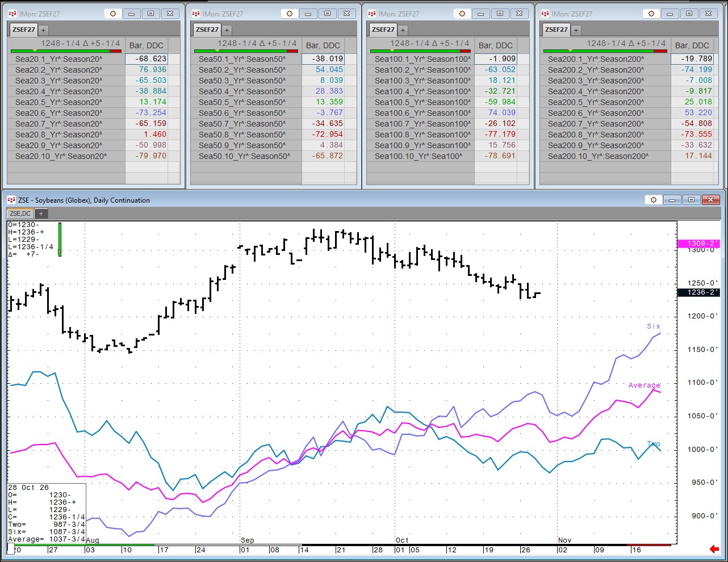Open the app icon menu of the Soybeans chart window
Viewport: 728px width, 562px height.
tap(11, 200)
